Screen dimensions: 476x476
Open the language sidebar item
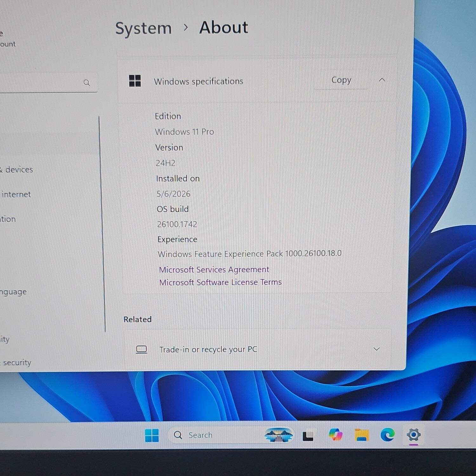(x=13, y=292)
